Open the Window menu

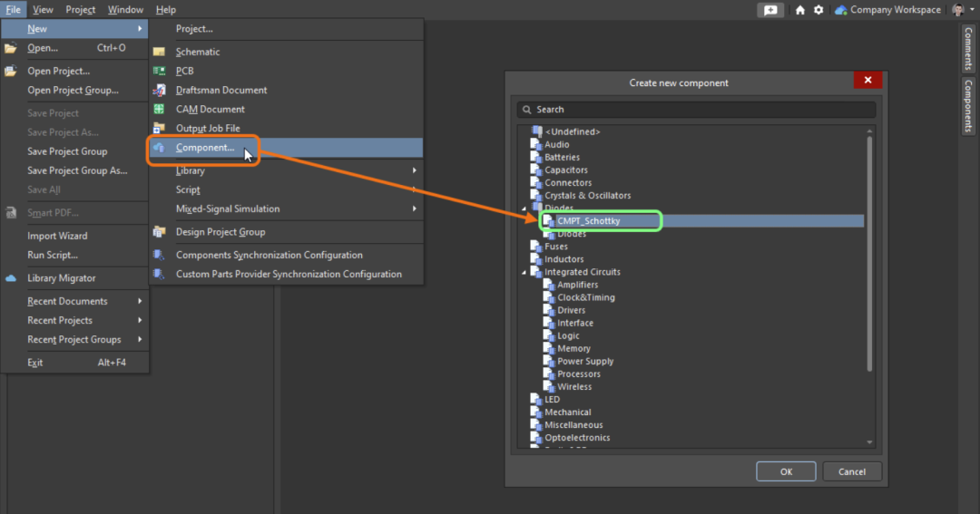click(125, 10)
